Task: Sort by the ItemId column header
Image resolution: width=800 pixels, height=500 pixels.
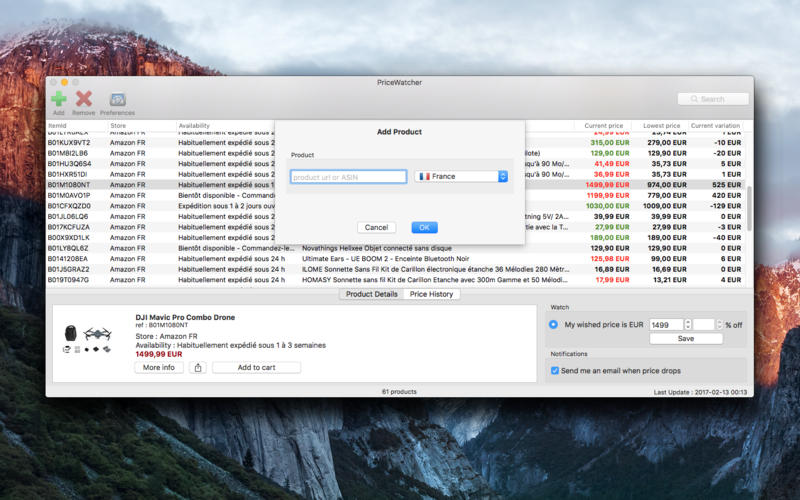Action: click(x=77, y=126)
